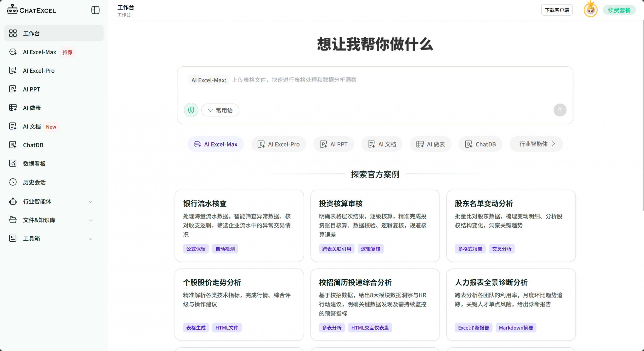Click the AI PPT sidebar icon
This screenshot has width=644, height=351.
click(x=13, y=89)
